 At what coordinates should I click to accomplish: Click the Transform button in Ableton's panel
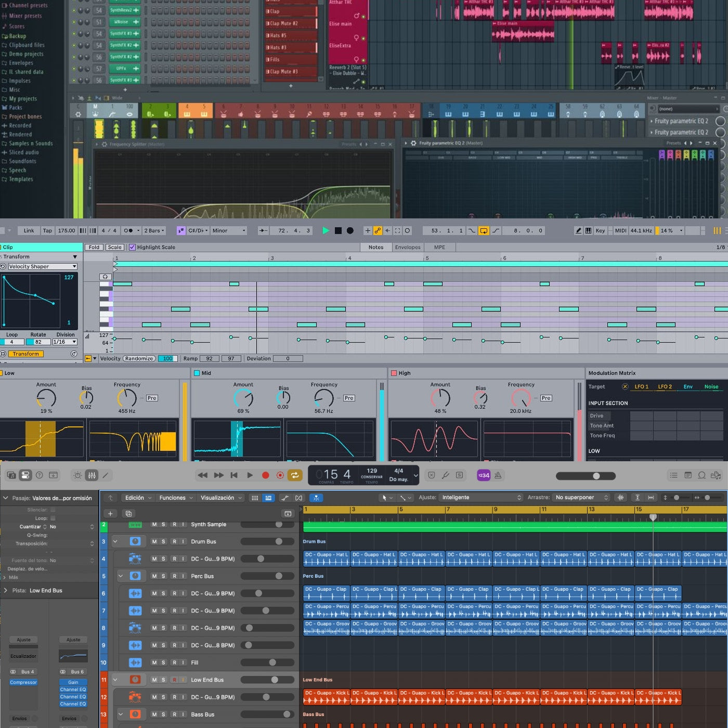(x=25, y=354)
